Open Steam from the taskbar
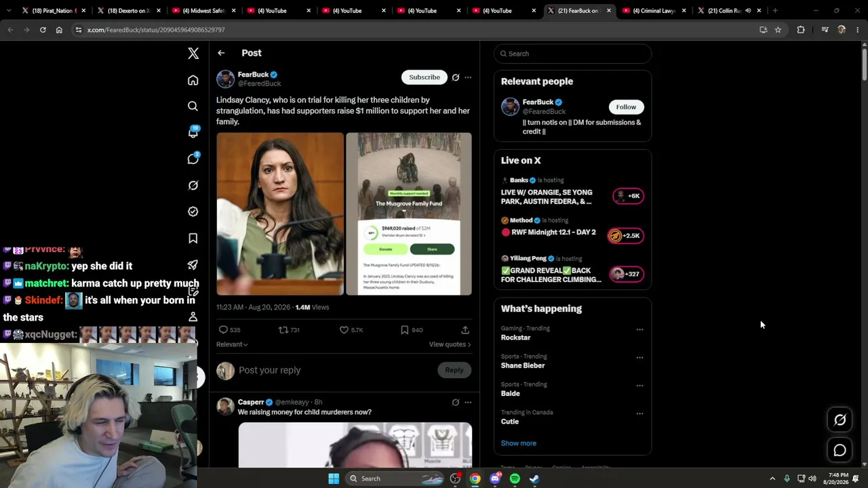 [x=534, y=479]
